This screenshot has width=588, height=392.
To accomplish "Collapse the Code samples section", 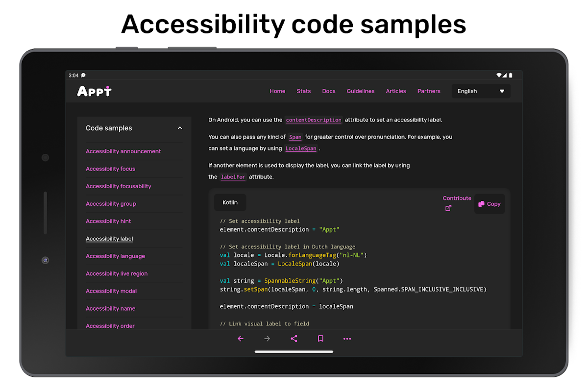I will click(180, 128).
